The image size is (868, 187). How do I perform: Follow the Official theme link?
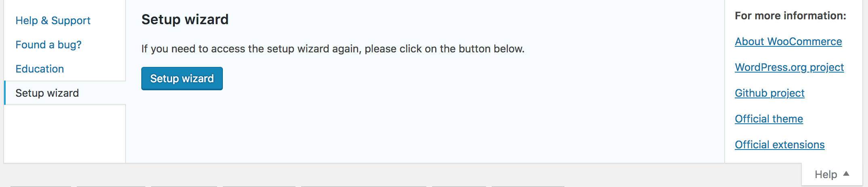[x=769, y=119]
